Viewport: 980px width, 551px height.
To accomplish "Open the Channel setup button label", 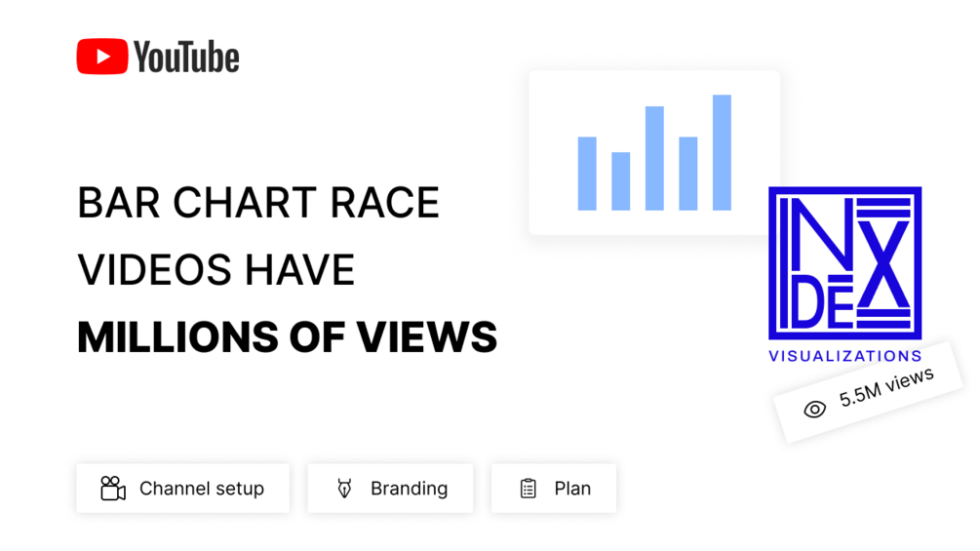I will point(201,489).
